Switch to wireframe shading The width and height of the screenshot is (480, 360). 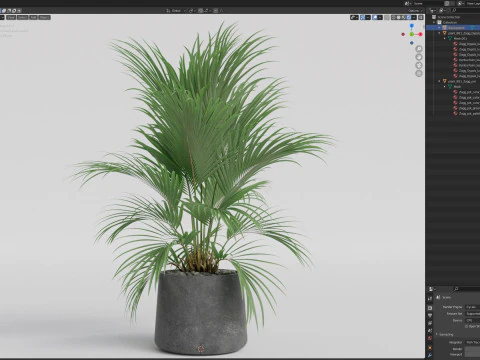point(394,17)
